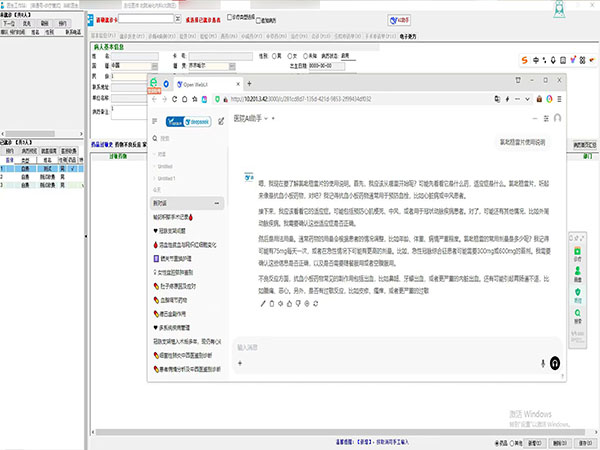This screenshot has width=600, height=450.
Task: Click the AI assistant button in toolbar
Action: point(399,20)
